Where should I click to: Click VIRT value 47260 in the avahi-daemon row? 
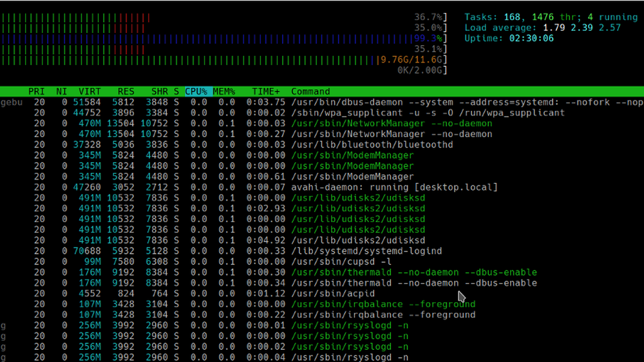click(87, 187)
